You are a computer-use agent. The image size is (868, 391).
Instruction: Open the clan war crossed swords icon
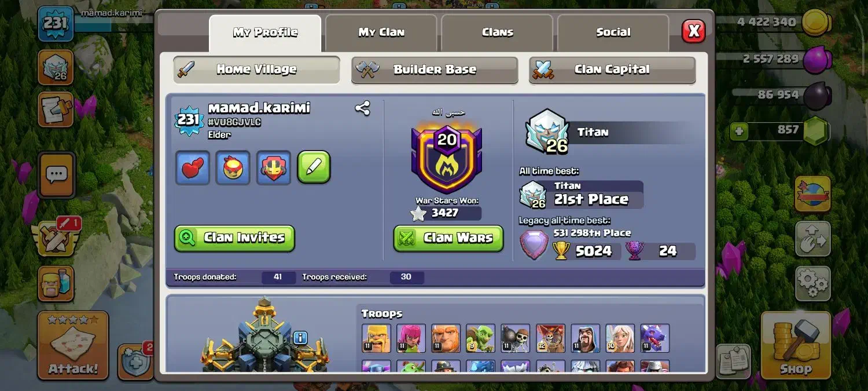56,237
